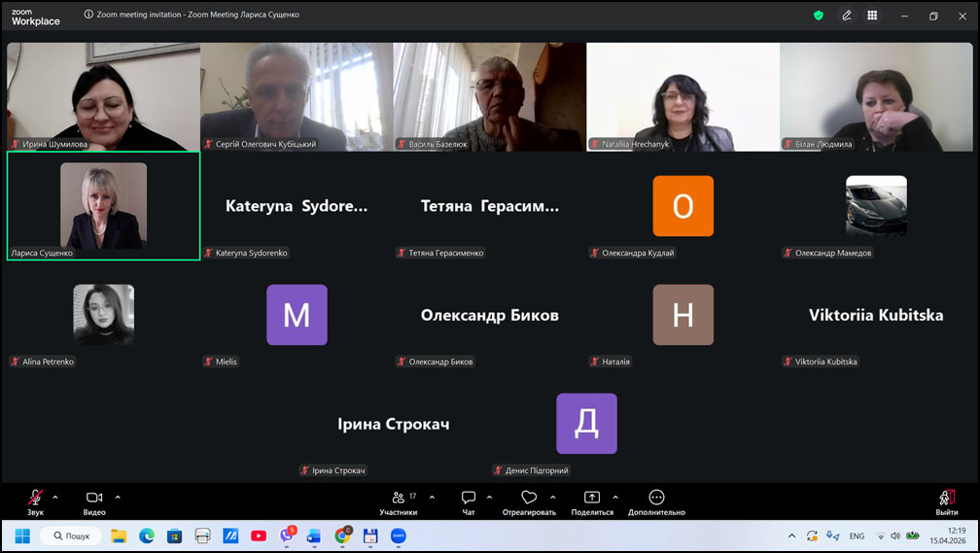This screenshot has width=980, height=553.
Task: Select Сергій Олегович Кубіцький video tile
Action: 297,97
